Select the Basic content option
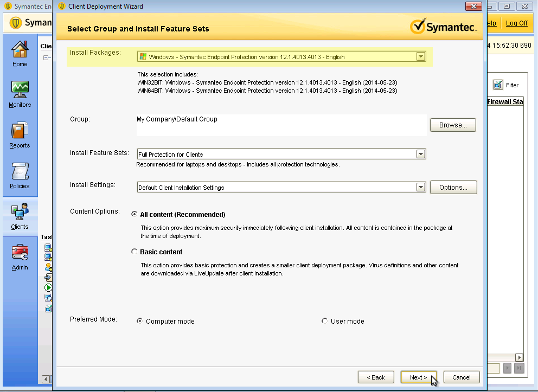538x392 pixels. click(x=134, y=252)
